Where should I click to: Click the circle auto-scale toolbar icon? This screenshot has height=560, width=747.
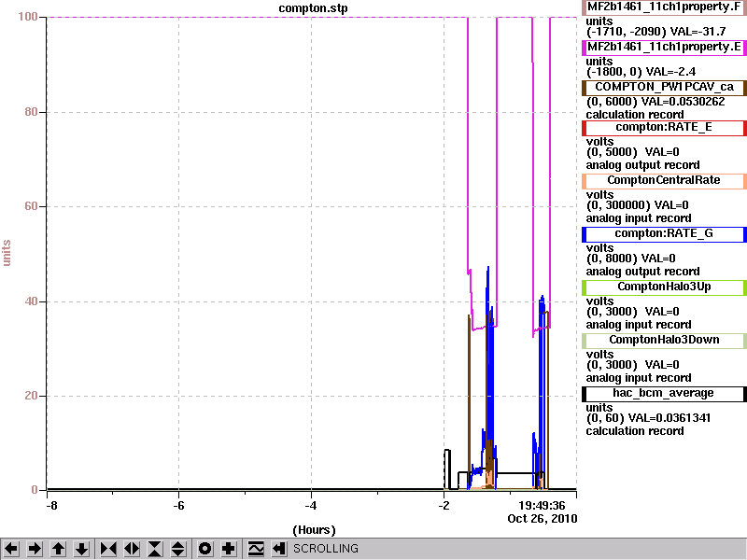(204, 549)
